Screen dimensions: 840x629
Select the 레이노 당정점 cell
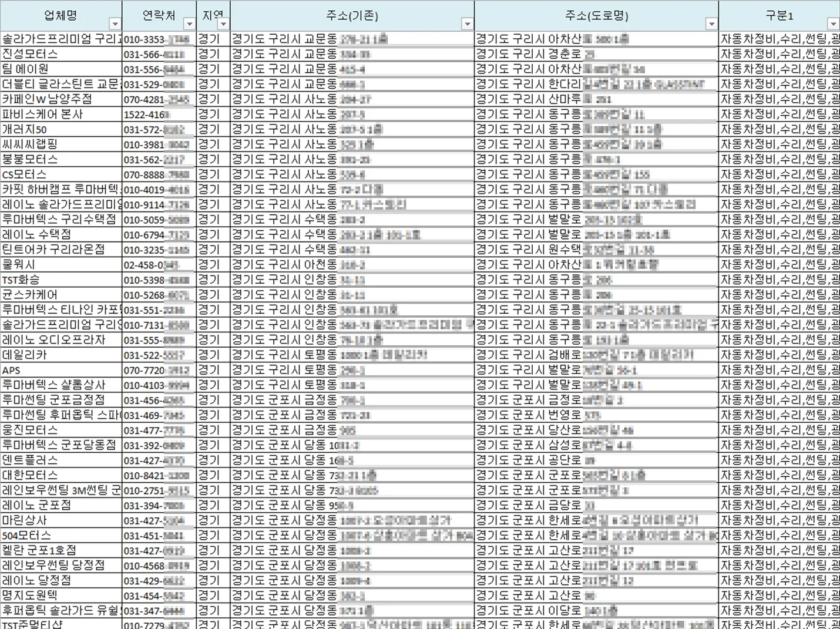click(61, 581)
